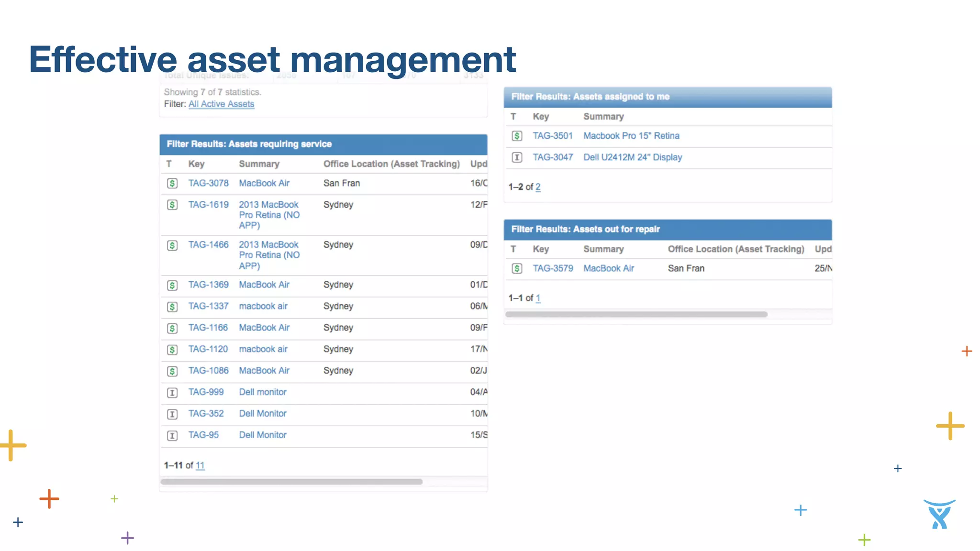
Task: Open 2013 MacBook Pro Retina summary of TAG-1466
Action: tap(269, 255)
